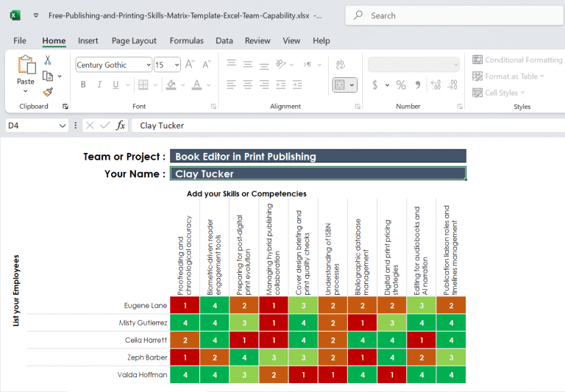The height and width of the screenshot is (392, 565).
Task: Click the Excel app icon
Action: coord(15,15)
